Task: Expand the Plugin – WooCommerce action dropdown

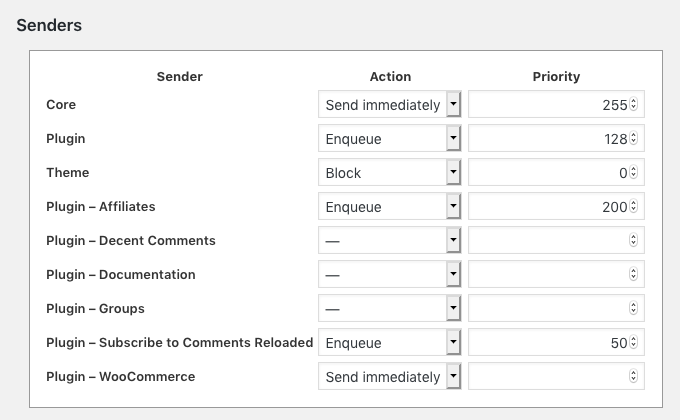Action: [x=389, y=376]
